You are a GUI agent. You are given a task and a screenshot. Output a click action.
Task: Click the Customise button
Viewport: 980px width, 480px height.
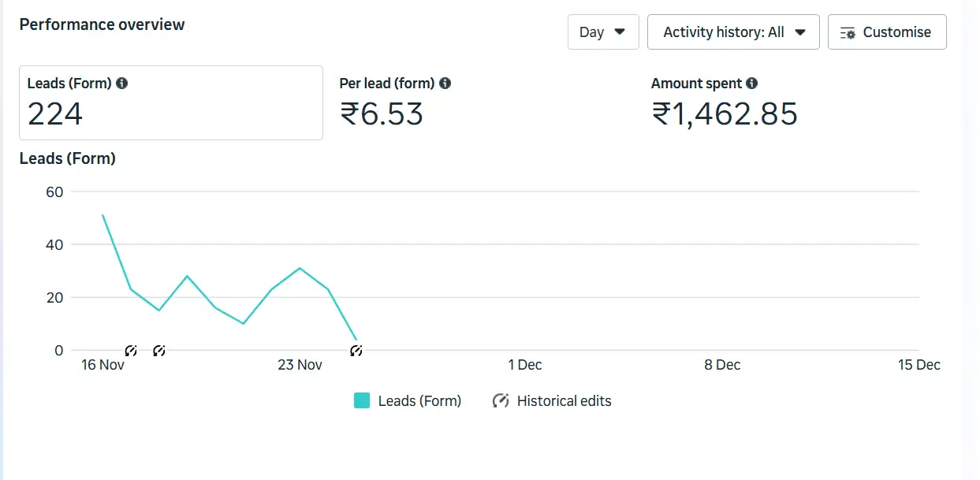pos(886,32)
